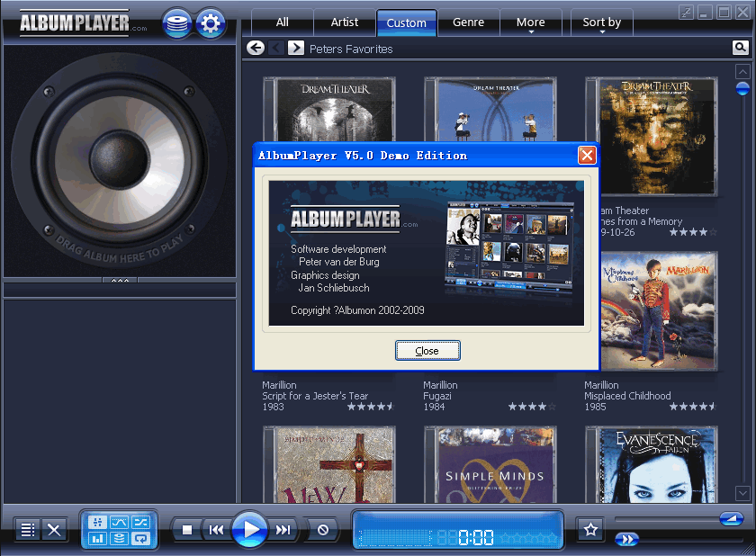Image resolution: width=756 pixels, height=556 pixels.
Task: Click the favorites star icon near the timer
Action: [x=590, y=530]
